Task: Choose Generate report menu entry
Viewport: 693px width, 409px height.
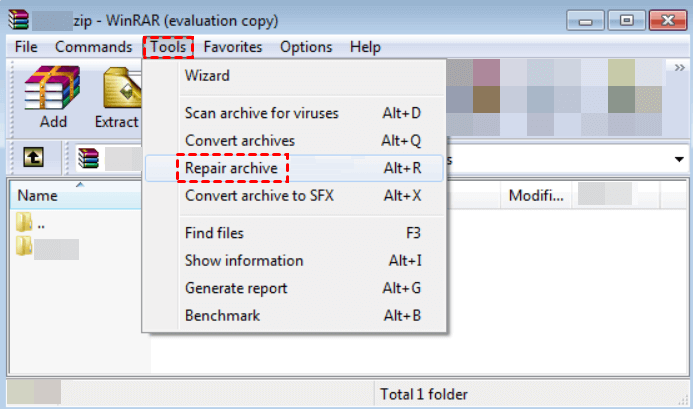Action: coord(294,288)
